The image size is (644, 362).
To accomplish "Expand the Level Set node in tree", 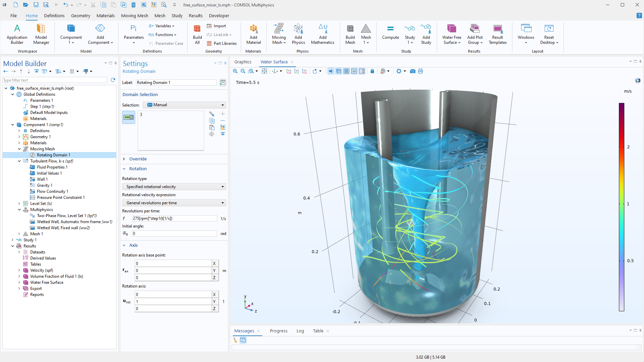I will click(x=19, y=204).
